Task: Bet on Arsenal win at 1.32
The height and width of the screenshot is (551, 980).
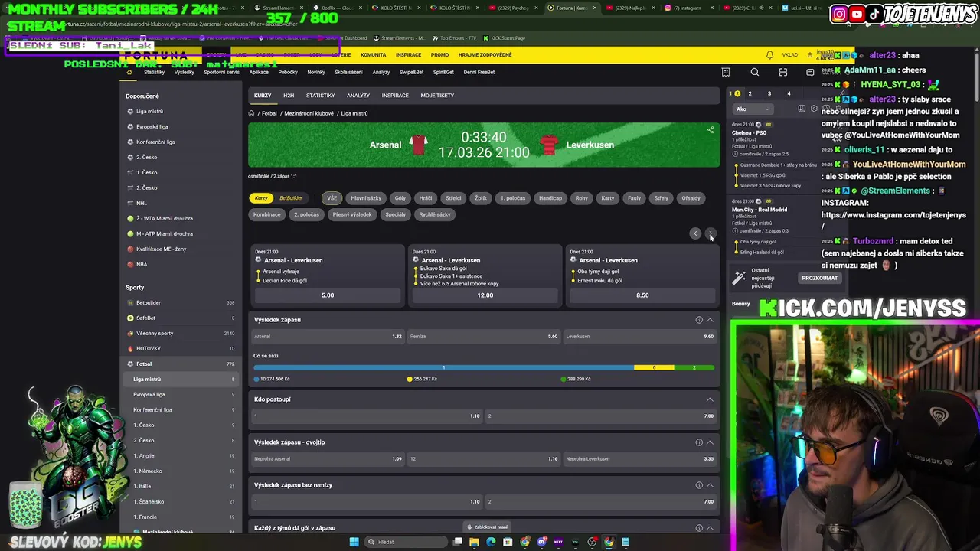Action: pos(328,337)
